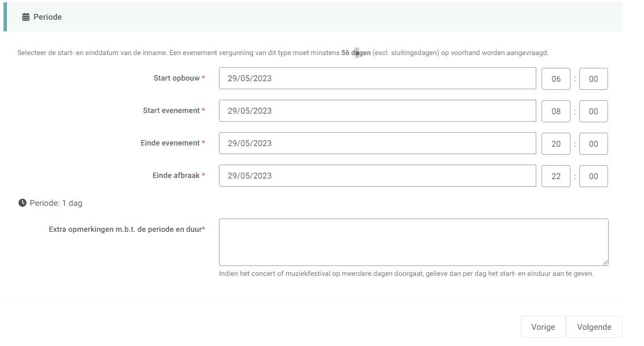Open the Start evenement date field
This screenshot has height=346, width=644.
click(x=377, y=111)
